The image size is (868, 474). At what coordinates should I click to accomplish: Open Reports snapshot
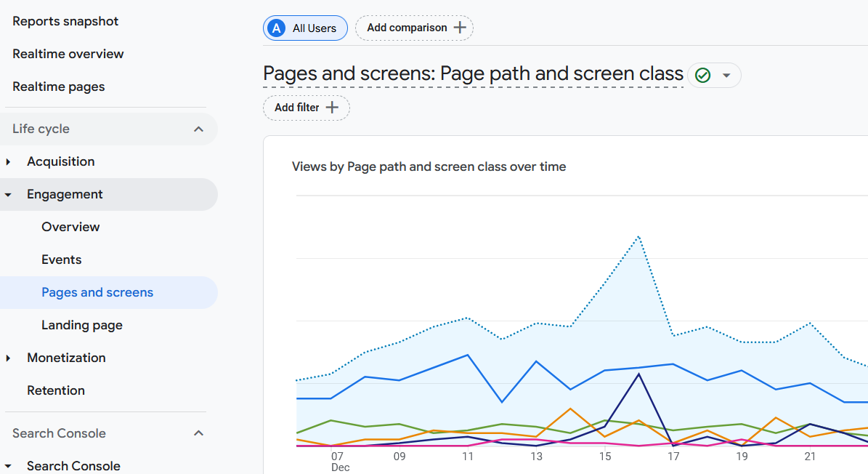pyautogui.click(x=65, y=21)
